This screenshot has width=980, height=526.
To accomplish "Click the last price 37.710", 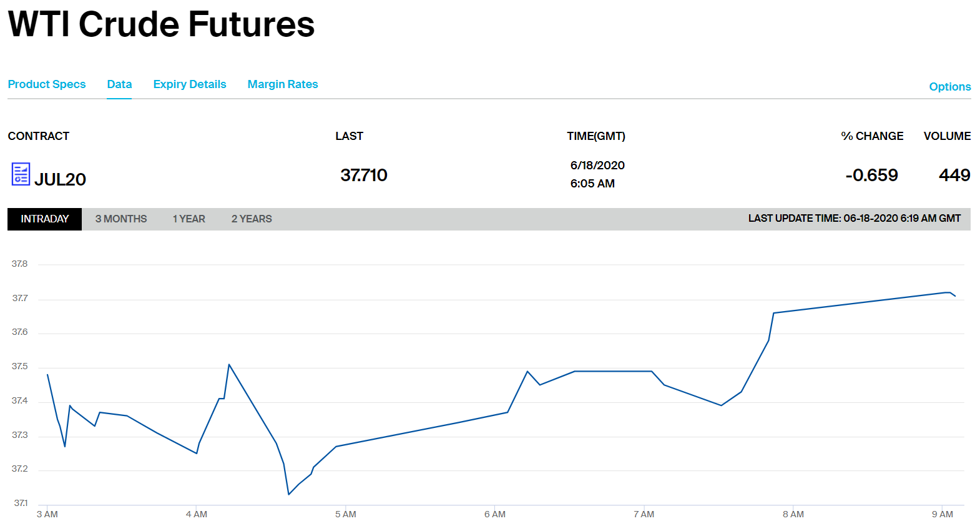I will 364,175.
